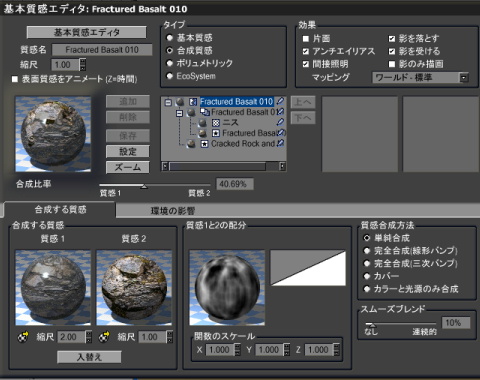480x380 pixels.
Task: Select the EcoSystem type radio button
Action: (170, 76)
